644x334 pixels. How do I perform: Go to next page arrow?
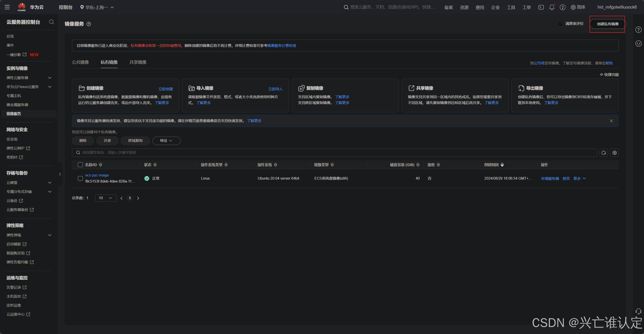(138, 198)
